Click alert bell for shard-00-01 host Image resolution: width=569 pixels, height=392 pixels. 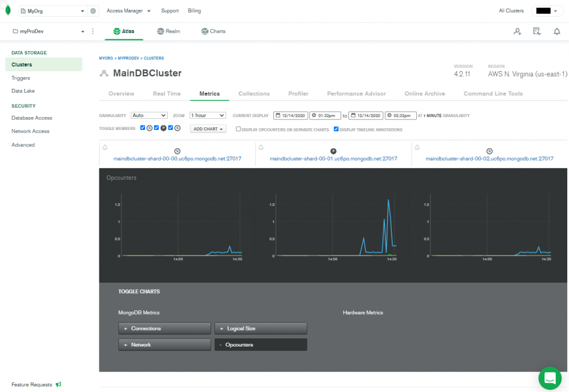(x=261, y=147)
